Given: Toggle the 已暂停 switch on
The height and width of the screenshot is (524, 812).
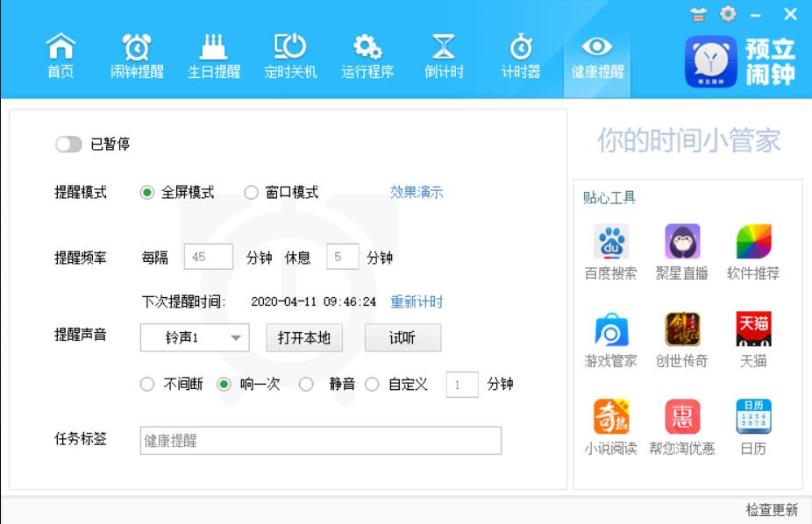Looking at the screenshot, I should (68, 145).
